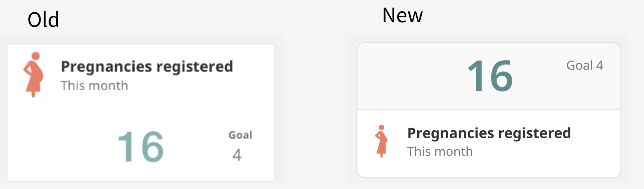Image resolution: width=644 pixels, height=189 pixels.
Task: Click the 'Old' heading label
Action: (x=43, y=20)
